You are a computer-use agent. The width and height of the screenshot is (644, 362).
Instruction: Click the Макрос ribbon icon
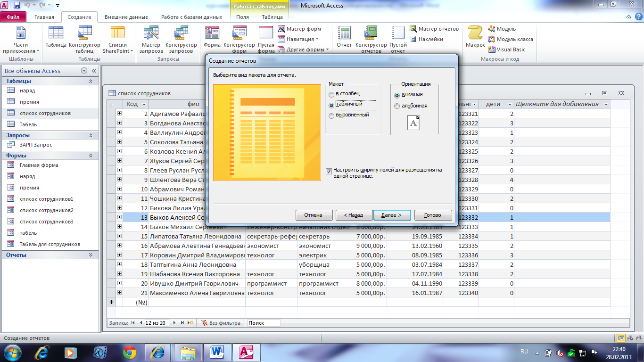[475, 38]
